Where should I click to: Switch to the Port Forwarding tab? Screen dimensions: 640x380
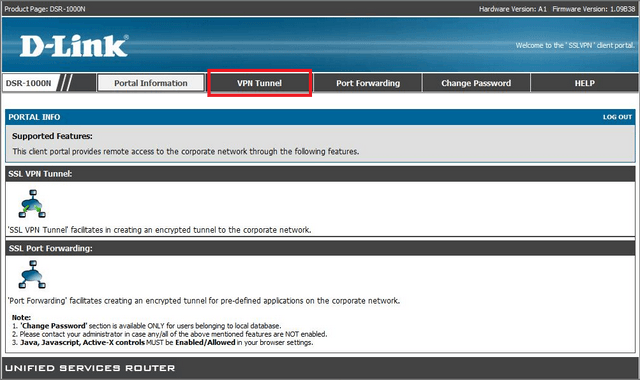coord(368,83)
